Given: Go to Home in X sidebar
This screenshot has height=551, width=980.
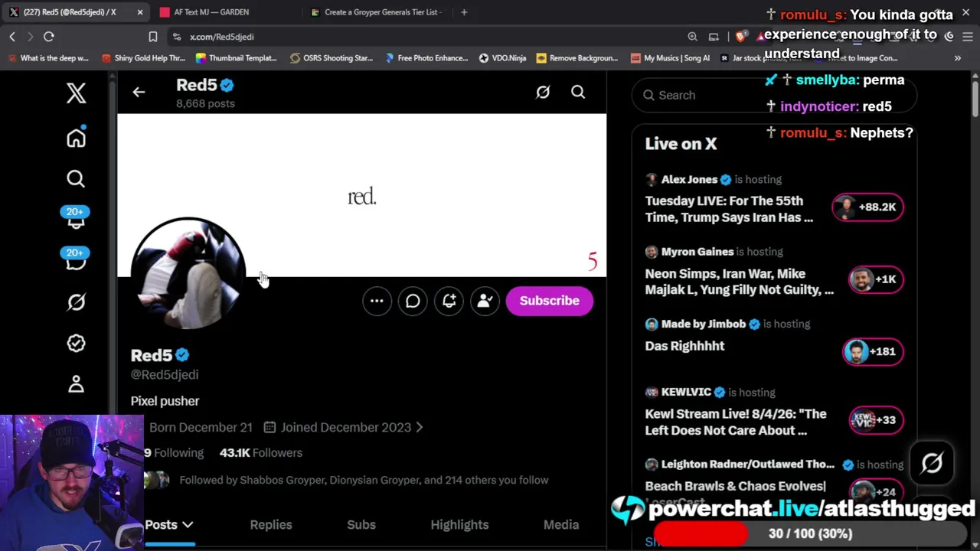Looking at the screenshot, I should tap(76, 138).
